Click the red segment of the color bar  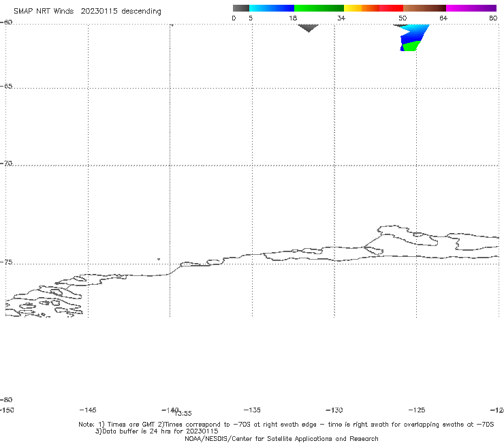click(x=391, y=8)
